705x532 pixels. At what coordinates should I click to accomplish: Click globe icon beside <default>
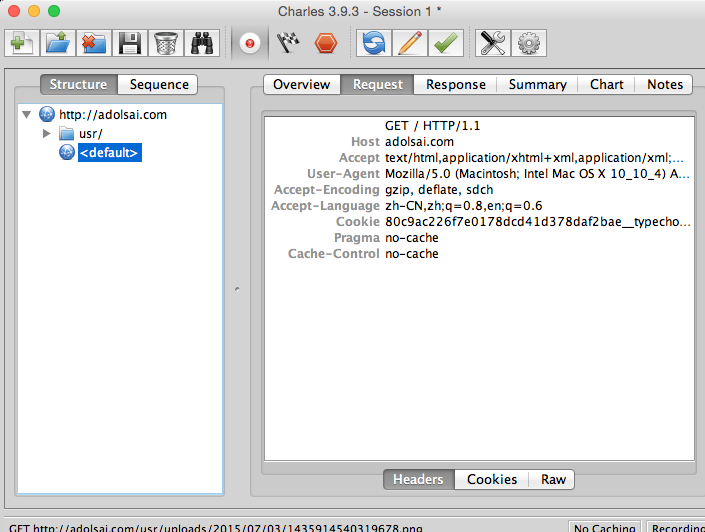(x=67, y=152)
